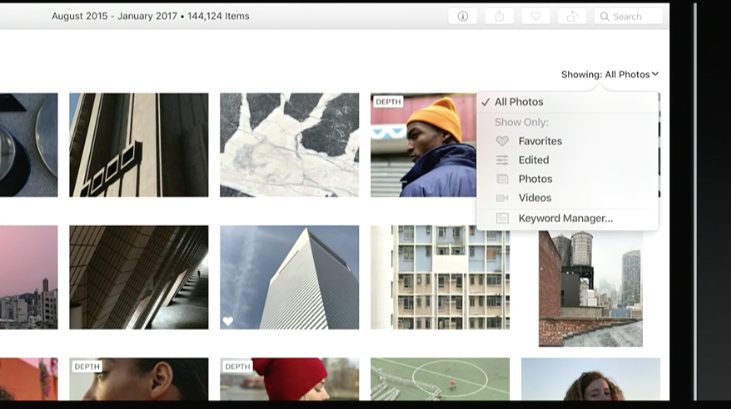Open the Showing: All Photos dropdown
This screenshot has height=409, width=731.
pos(609,75)
